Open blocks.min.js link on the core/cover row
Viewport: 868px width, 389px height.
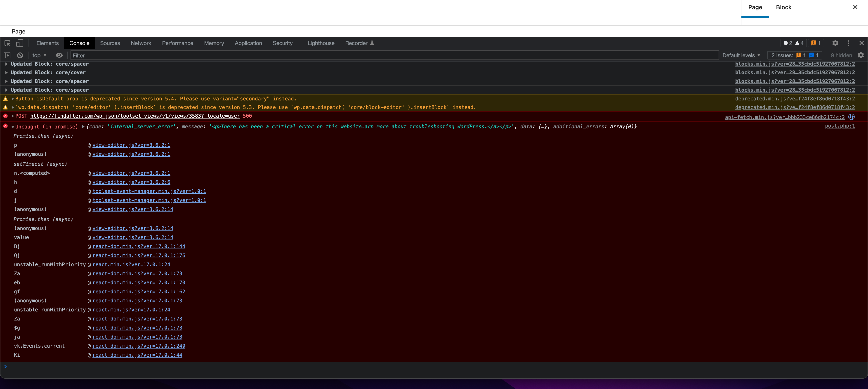795,72
